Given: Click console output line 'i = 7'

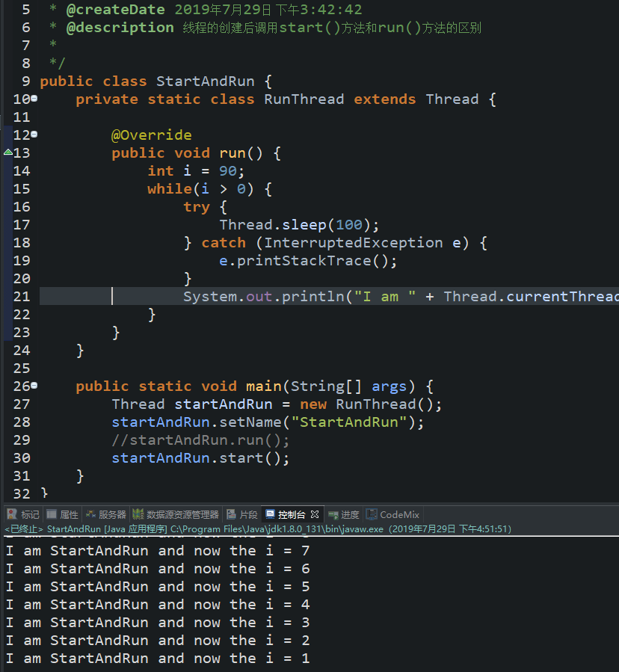Looking at the screenshot, I should pos(157,551).
